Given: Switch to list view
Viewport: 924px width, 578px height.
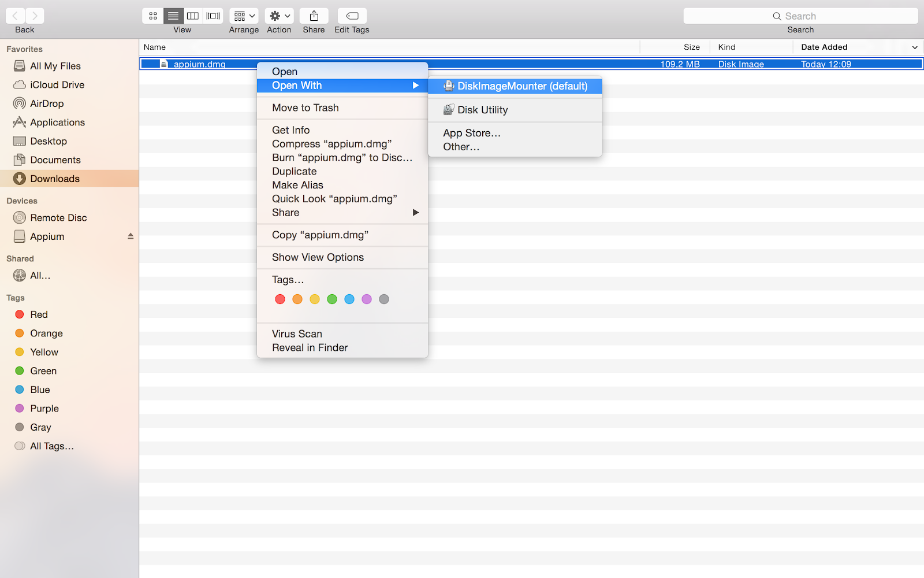Looking at the screenshot, I should coord(173,16).
